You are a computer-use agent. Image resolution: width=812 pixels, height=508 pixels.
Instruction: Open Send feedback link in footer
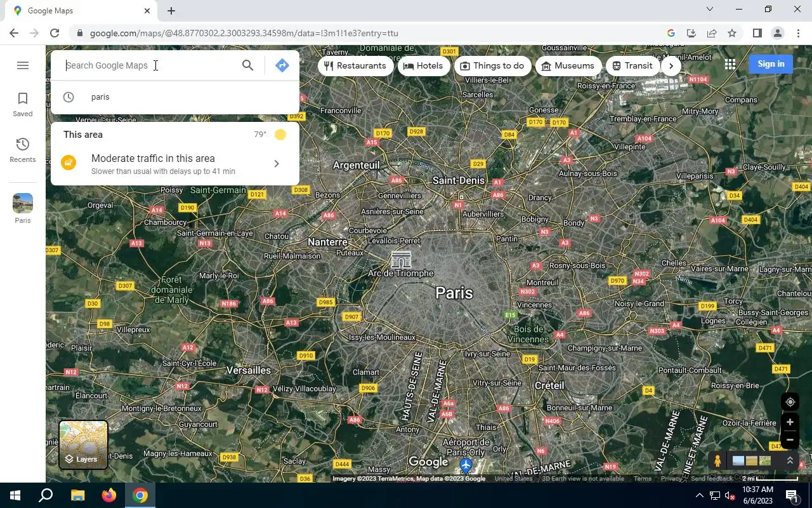click(711, 479)
